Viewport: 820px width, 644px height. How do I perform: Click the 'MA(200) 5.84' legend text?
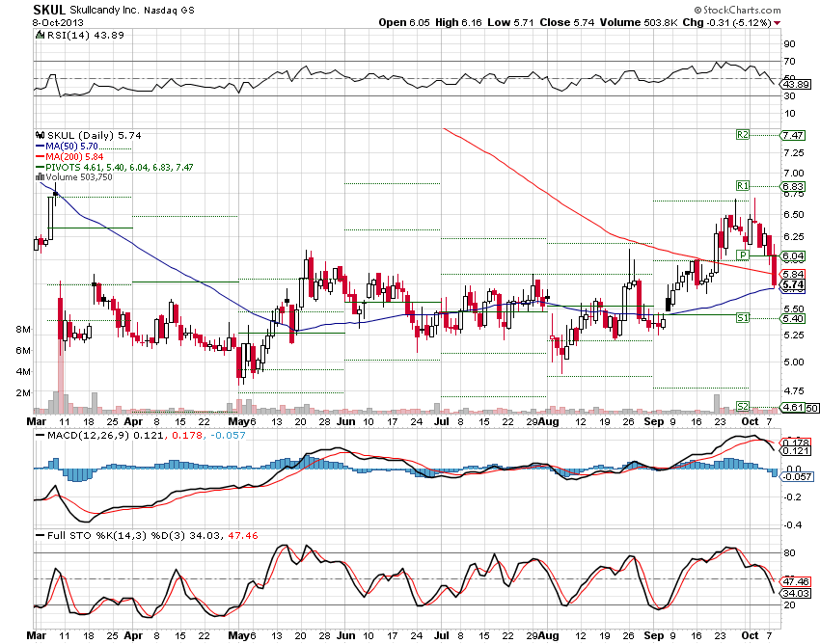pos(74,157)
